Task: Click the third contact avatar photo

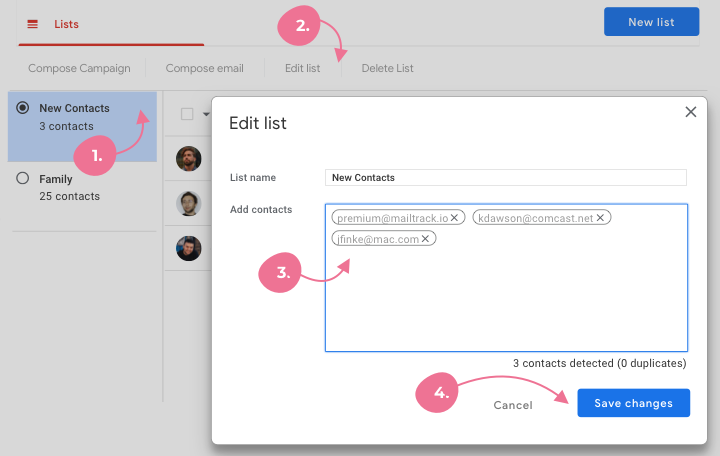Action: click(x=189, y=248)
